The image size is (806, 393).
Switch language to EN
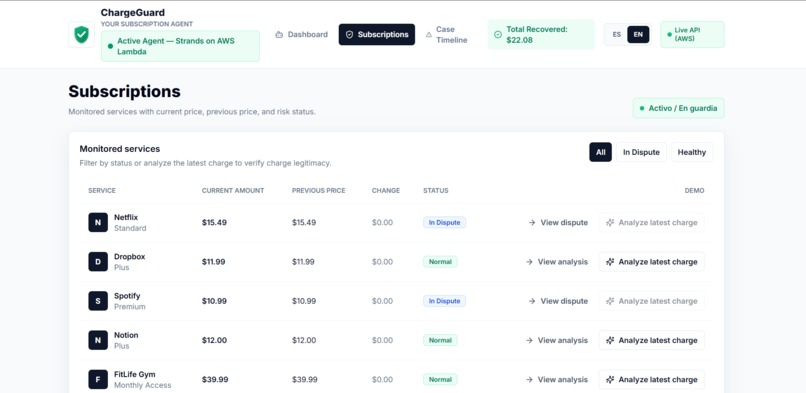click(x=638, y=34)
